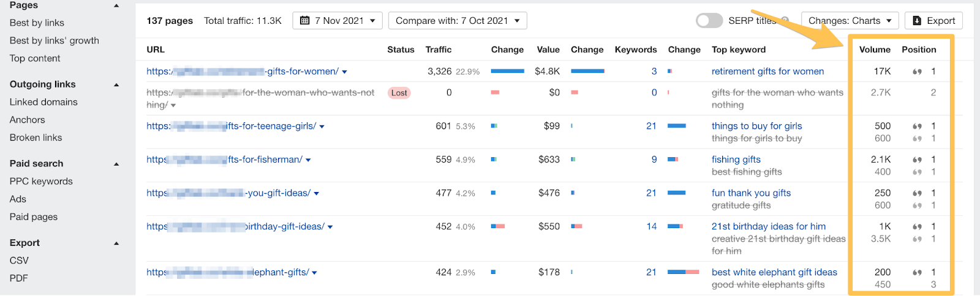Click the quote icon for best white elephant gift ideas
Screen dimensions: 980x296
(917, 273)
